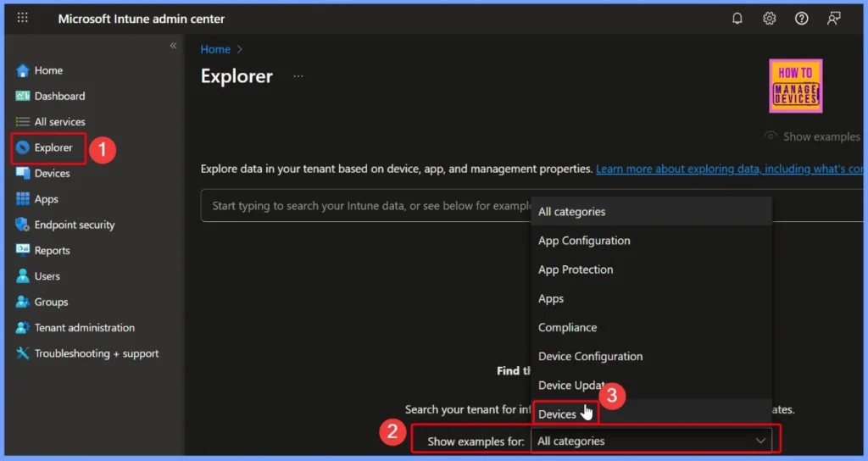
Task: Open Troubleshooting + support label
Action: (97, 353)
